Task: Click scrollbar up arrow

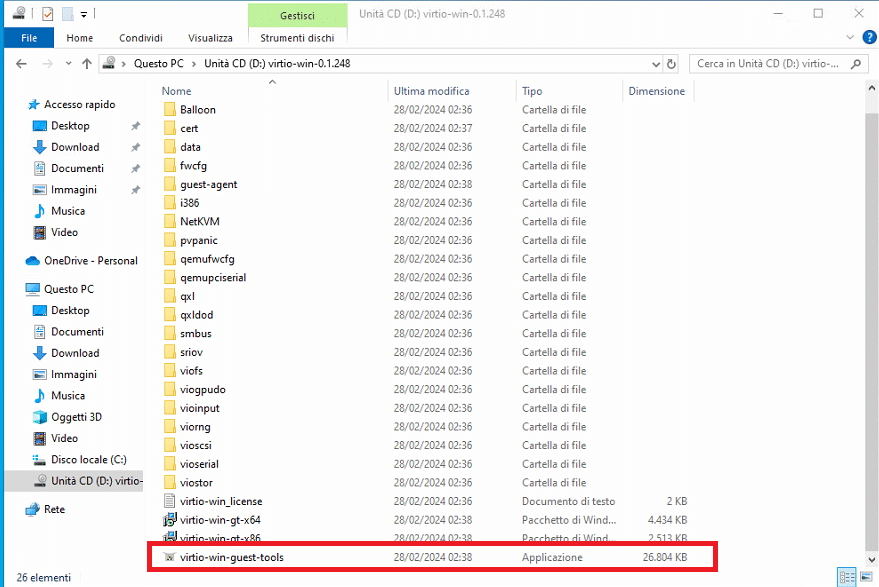Action: point(871,87)
